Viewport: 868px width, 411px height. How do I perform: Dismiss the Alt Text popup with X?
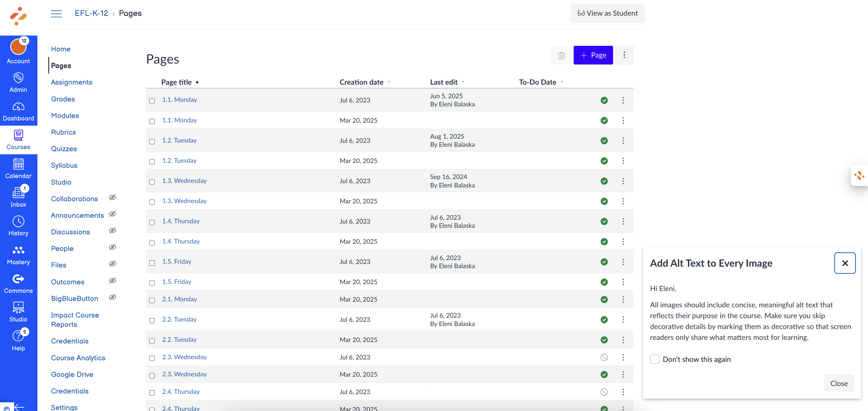click(844, 263)
